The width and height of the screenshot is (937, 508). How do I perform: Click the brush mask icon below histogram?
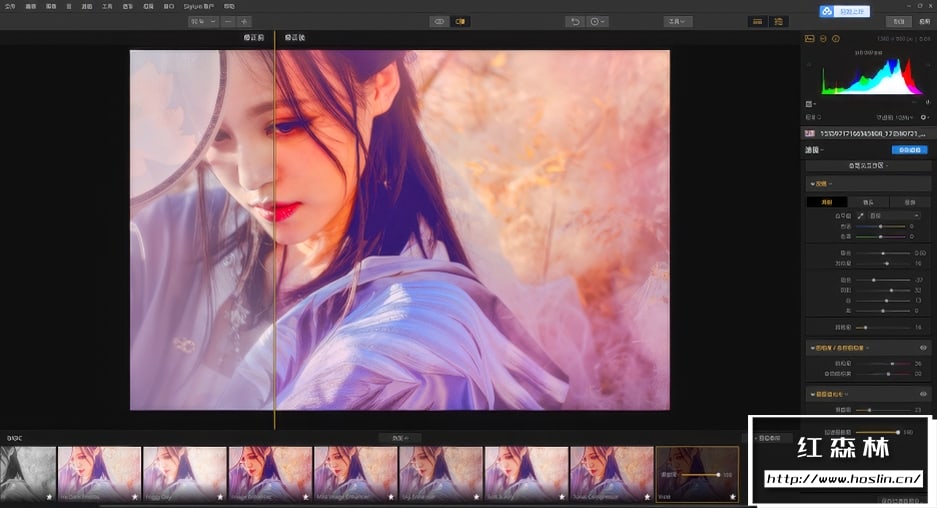[x=927, y=103]
